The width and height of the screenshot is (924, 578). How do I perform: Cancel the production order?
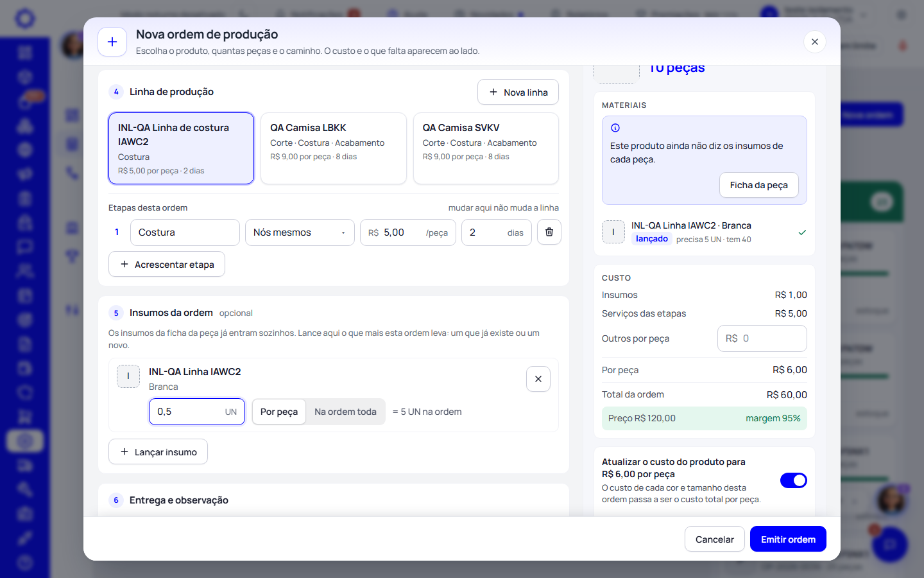[715, 539]
